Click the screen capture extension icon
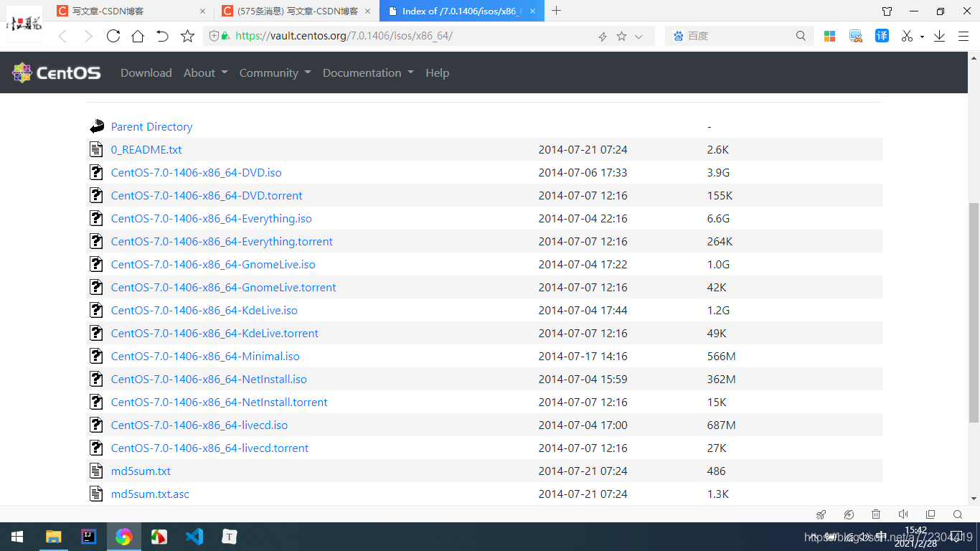Image resolution: width=980 pixels, height=551 pixels. tap(856, 36)
